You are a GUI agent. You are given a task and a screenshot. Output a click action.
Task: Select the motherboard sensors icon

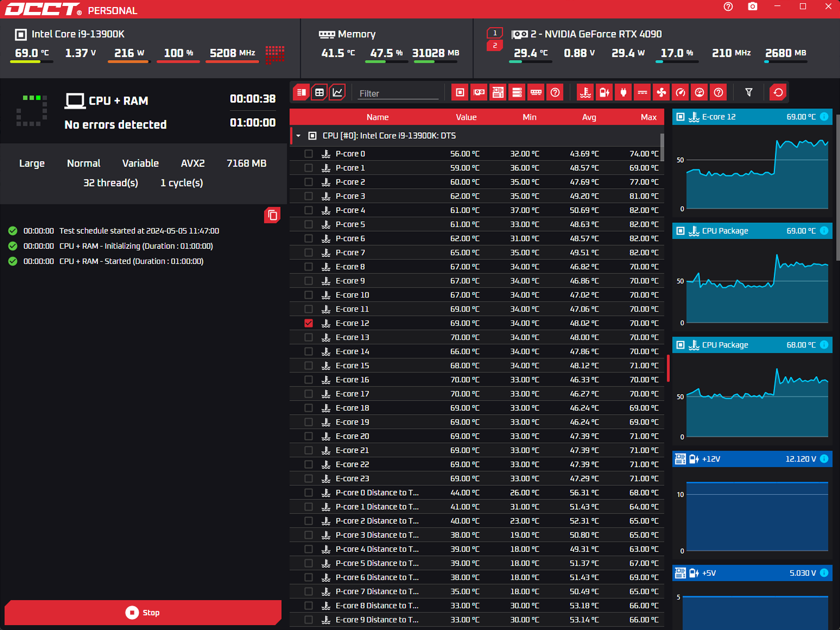tap(498, 92)
